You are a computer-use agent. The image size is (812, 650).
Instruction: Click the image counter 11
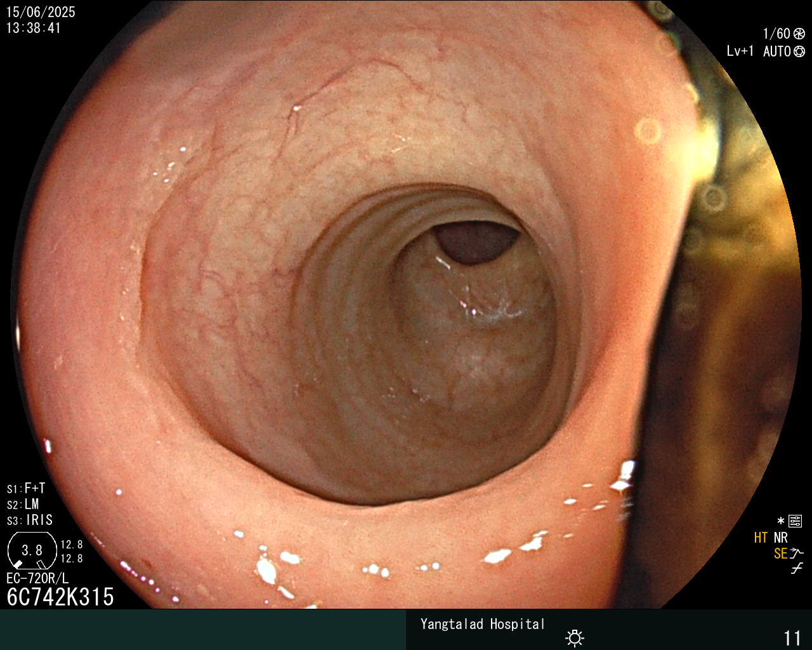[x=792, y=638]
